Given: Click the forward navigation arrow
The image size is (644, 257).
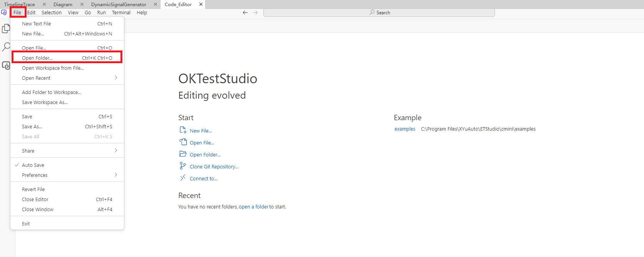Looking at the screenshot, I should [255, 13].
